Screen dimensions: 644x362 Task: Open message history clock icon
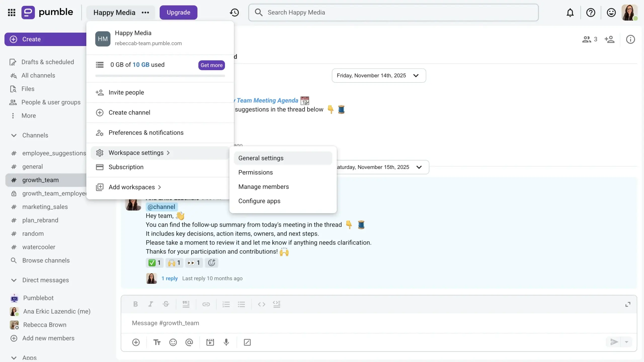(x=234, y=12)
